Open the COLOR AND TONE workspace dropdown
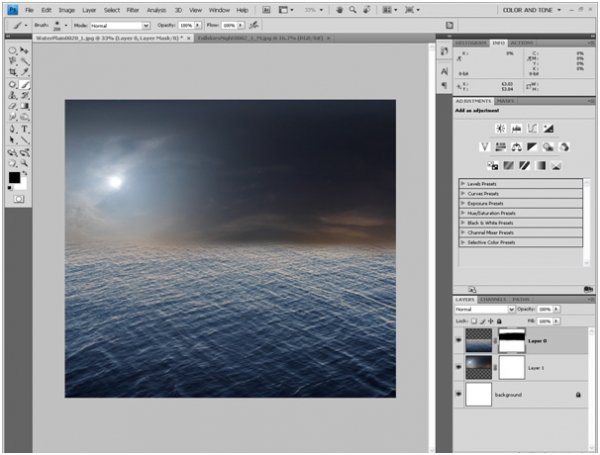This screenshot has height=455, width=600. tap(532, 10)
